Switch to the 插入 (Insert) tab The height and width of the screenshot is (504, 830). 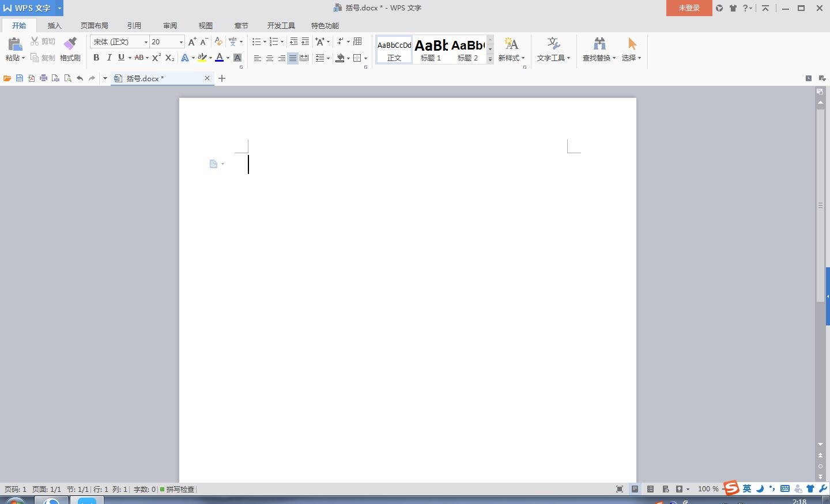click(54, 25)
